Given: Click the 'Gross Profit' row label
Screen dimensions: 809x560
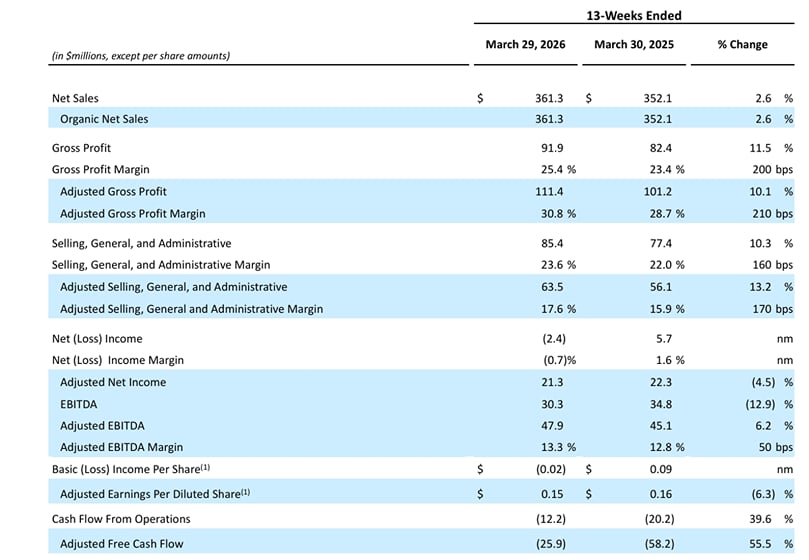Looking at the screenshot, I should [x=82, y=148].
